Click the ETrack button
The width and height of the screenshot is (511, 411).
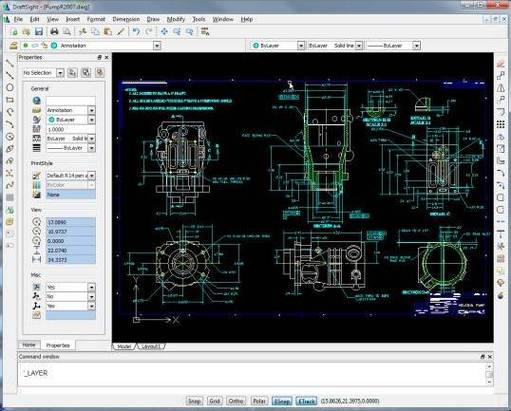306,401
